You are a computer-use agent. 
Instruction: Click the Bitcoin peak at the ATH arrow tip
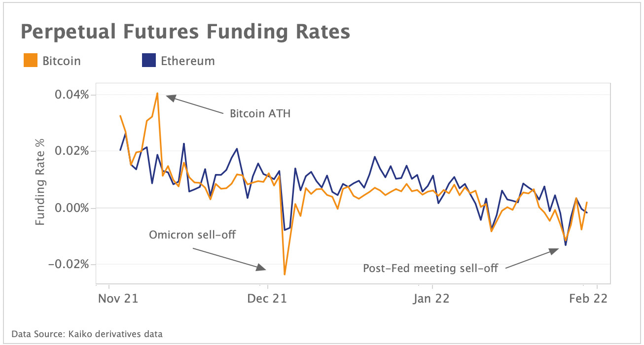[157, 93]
